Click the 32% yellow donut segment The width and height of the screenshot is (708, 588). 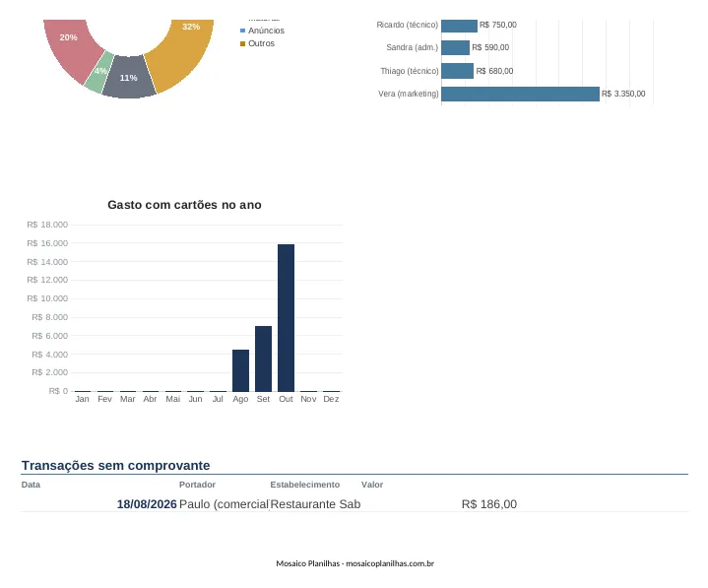(x=183, y=53)
